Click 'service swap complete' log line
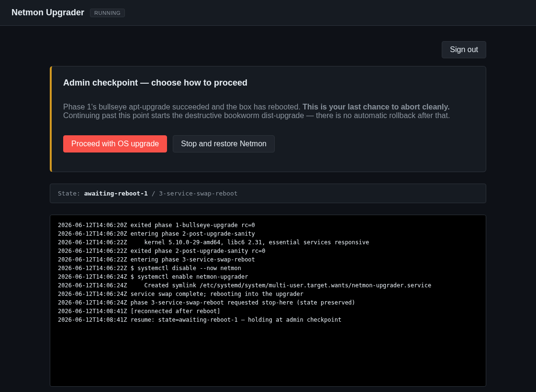 [180, 294]
